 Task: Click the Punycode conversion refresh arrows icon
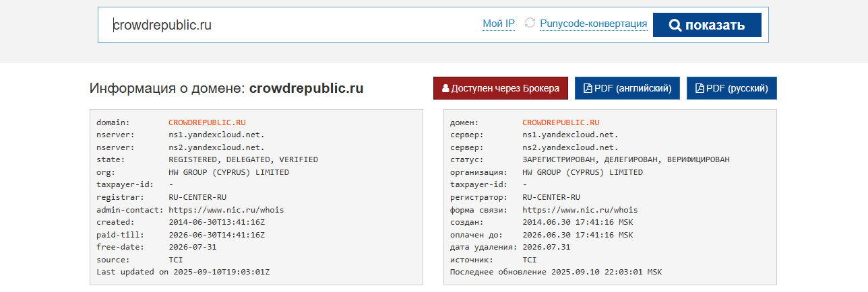click(x=530, y=24)
